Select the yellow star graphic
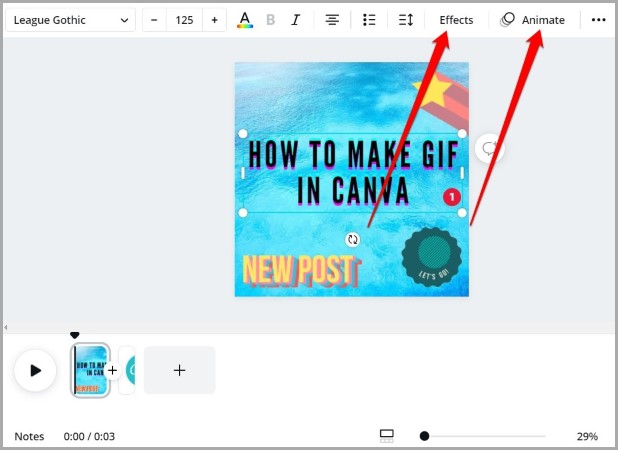The image size is (618, 450). [431, 90]
